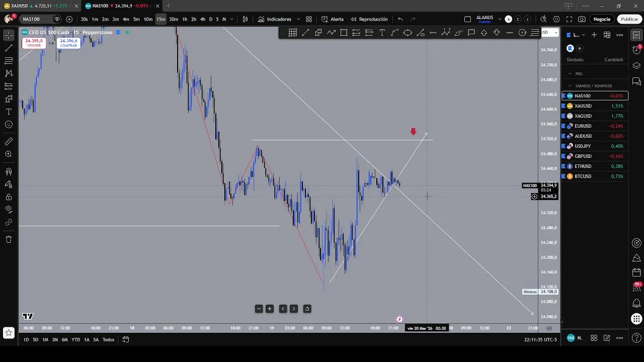
Task: Open a new browser tab with plus
Action: click(x=168, y=6)
